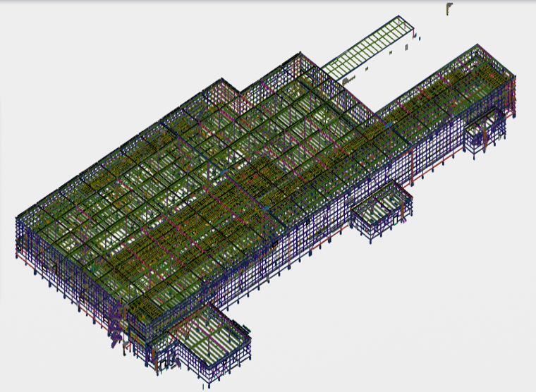Click the center of the main roof framing
This screenshot has width=536, height=392.
click(212, 176)
